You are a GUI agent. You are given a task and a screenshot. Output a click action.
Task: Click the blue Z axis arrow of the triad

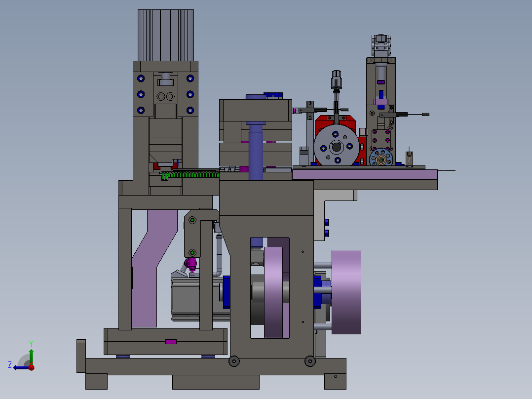point(20,367)
